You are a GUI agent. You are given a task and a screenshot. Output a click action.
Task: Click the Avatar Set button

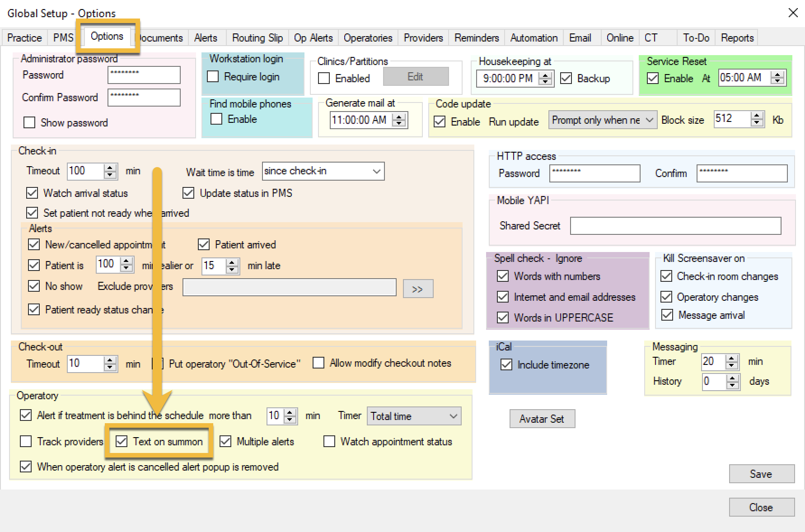[x=542, y=419]
